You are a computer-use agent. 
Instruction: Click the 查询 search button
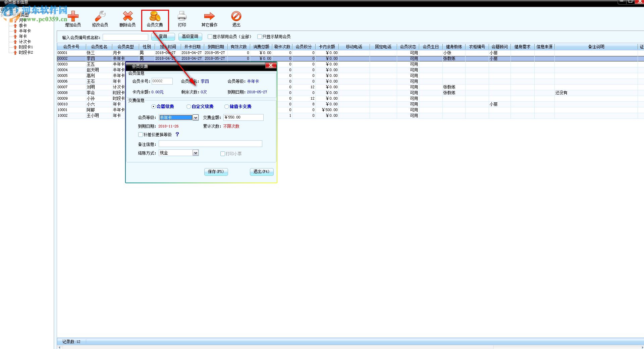coord(163,37)
